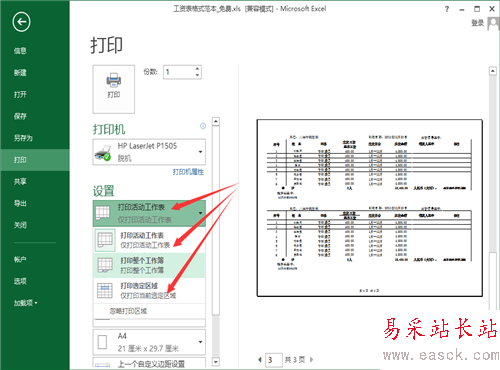Open the HP LaserJet P1505 printer dropdown

point(149,152)
